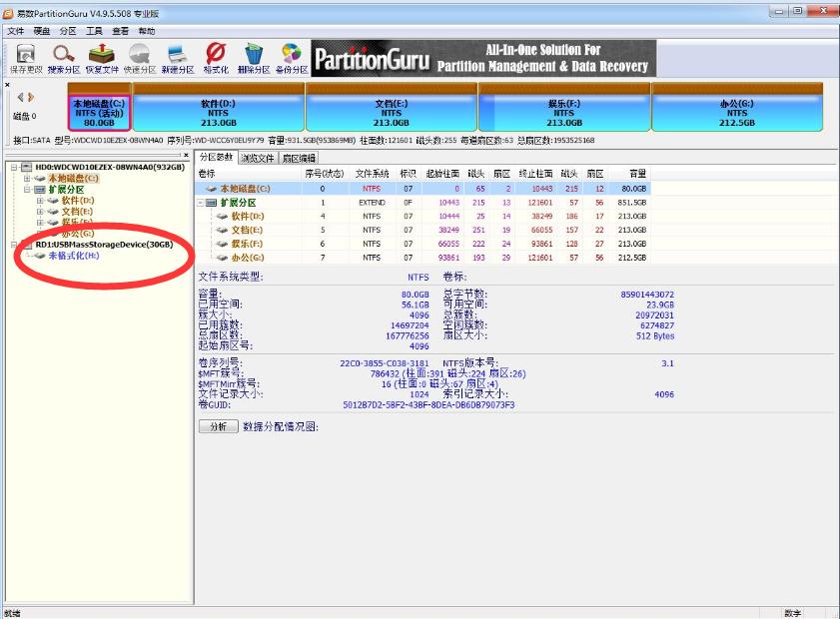840x619 pixels.
Task: Close the left tree panel with the x
Action: pos(186,156)
